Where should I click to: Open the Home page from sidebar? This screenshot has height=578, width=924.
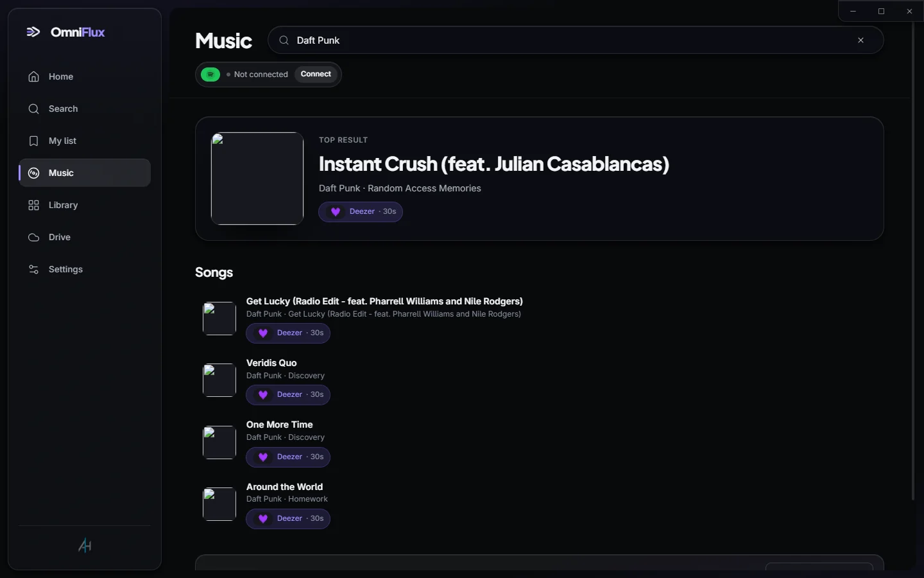(x=85, y=76)
